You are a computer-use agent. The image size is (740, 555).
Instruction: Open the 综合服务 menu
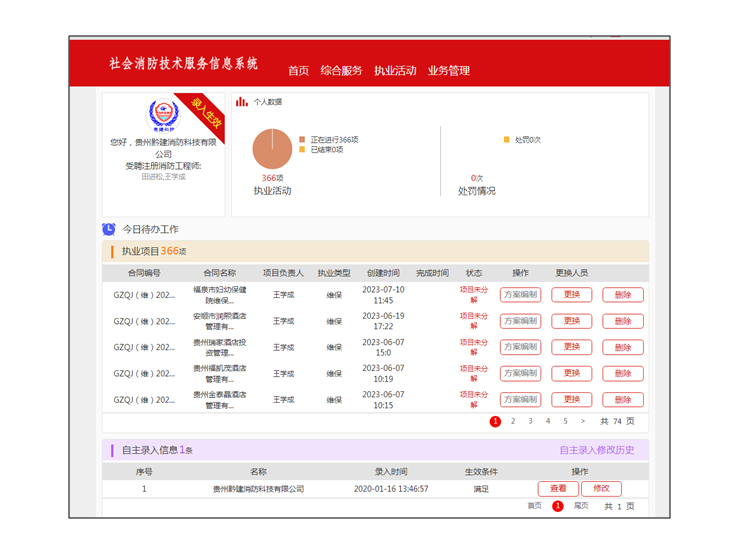click(341, 71)
